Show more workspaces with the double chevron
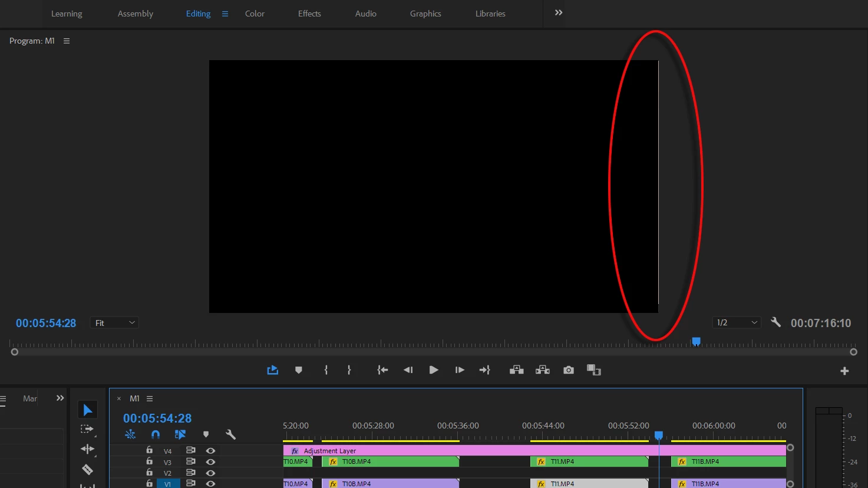Image resolution: width=868 pixels, height=488 pixels. 559,13
